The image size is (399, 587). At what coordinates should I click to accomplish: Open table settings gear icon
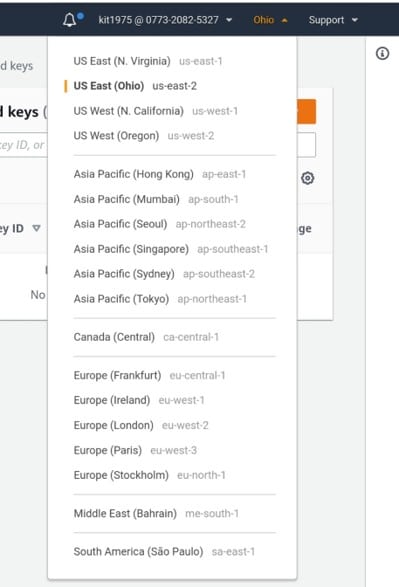coord(307,178)
